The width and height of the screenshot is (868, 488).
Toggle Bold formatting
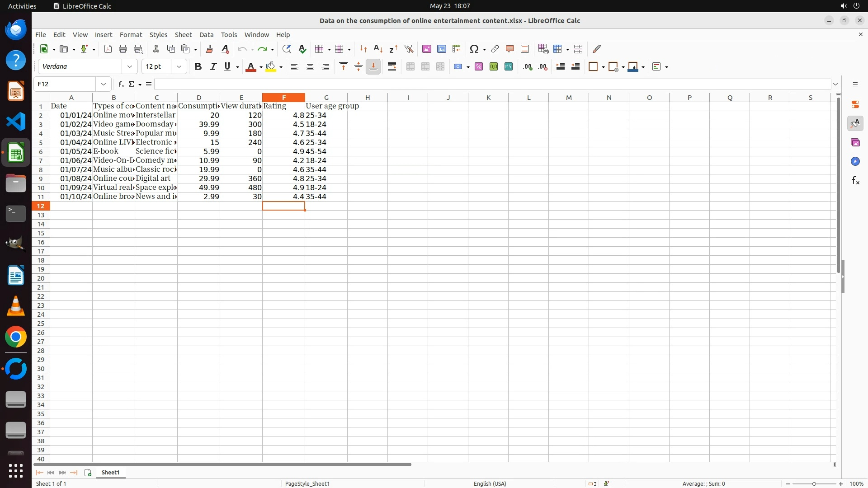pos(198,66)
